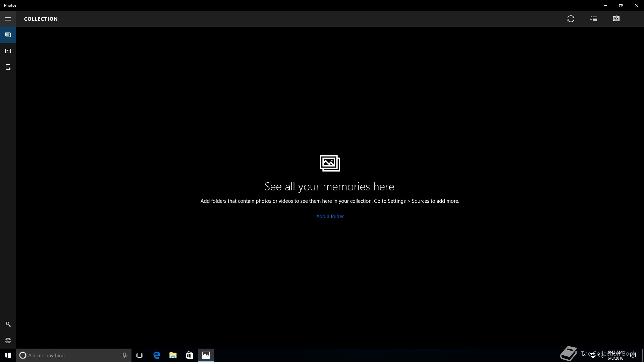Open the Folders sidebar icon
644x362 pixels.
tap(8, 67)
